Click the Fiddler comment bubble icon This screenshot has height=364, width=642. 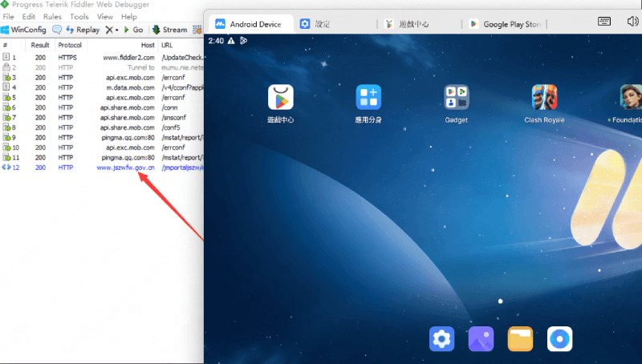[x=57, y=30]
